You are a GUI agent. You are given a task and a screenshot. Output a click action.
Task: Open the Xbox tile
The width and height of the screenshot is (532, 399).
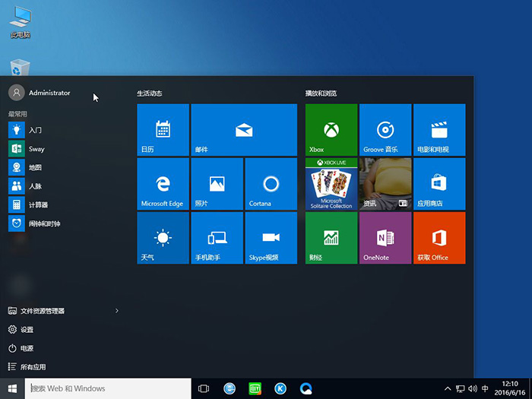[x=331, y=130]
